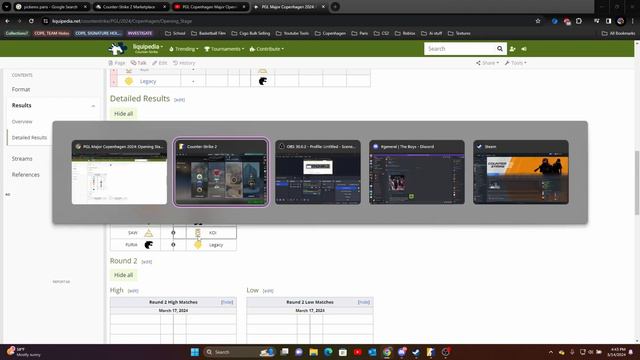Click edit link next to Round 2 heading
Viewport: 640px width, 360px height.
[147, 262]
